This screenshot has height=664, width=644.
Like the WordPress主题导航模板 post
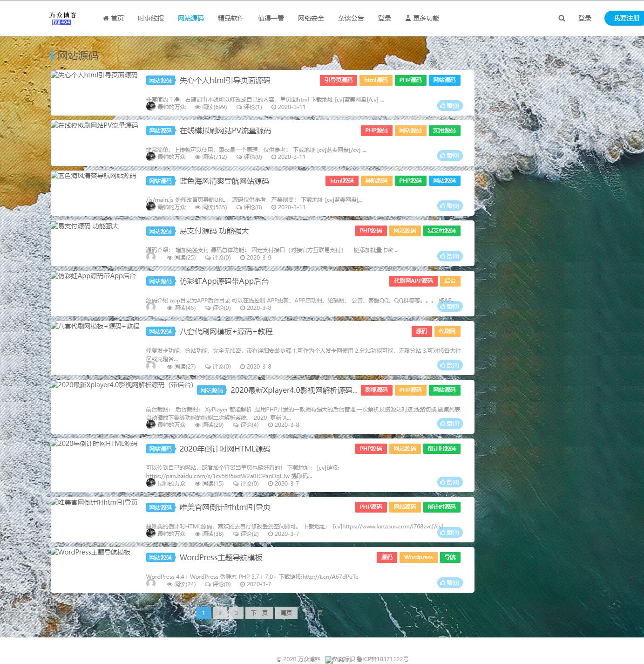click(x=449, y=582)
